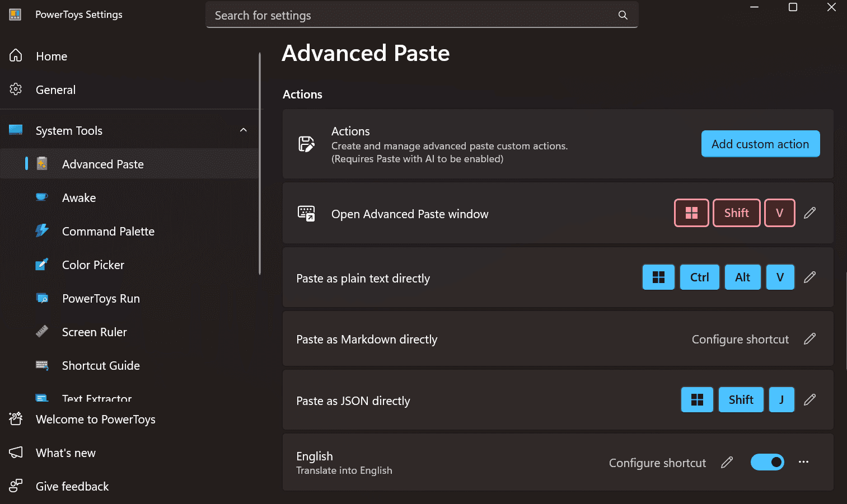Go to General settings
This screenshot has width=847, height=504.
(x=55, y=90)
